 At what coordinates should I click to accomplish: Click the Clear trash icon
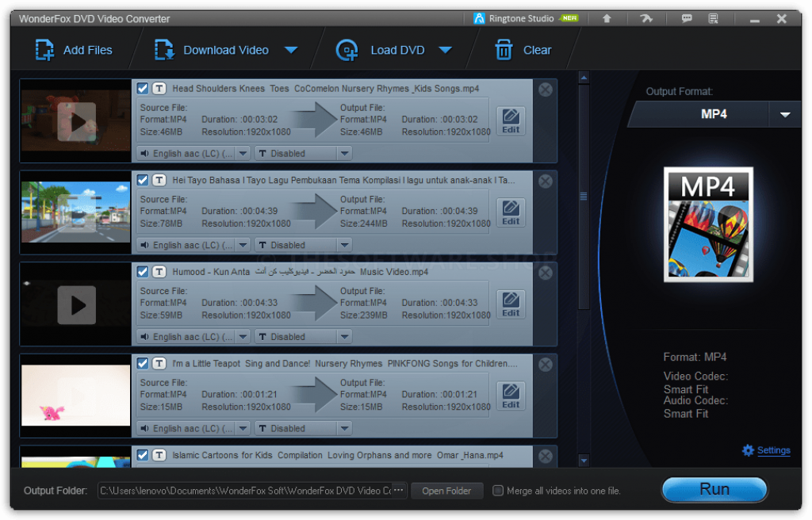click(504, 50)
